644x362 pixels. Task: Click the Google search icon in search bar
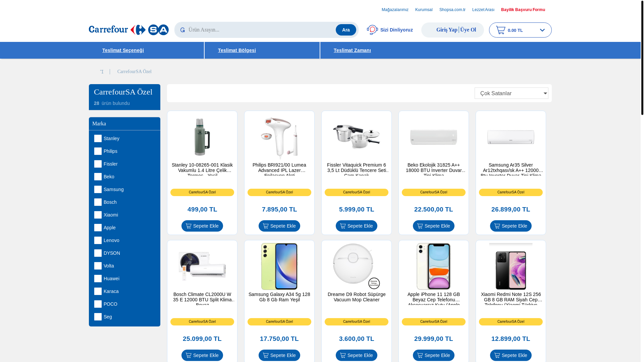pyautogui.click(x=182, y=30)
